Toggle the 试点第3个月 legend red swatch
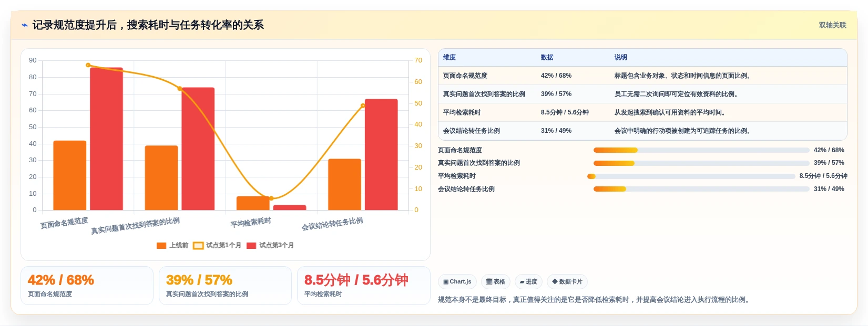Image resolution: width=868 pixels, height=326 pixels. (251, 246)
